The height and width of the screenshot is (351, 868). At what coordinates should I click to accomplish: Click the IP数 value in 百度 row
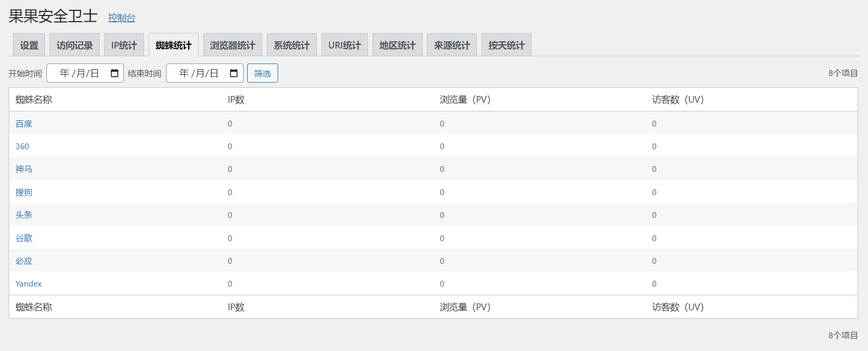coord(230,123)
